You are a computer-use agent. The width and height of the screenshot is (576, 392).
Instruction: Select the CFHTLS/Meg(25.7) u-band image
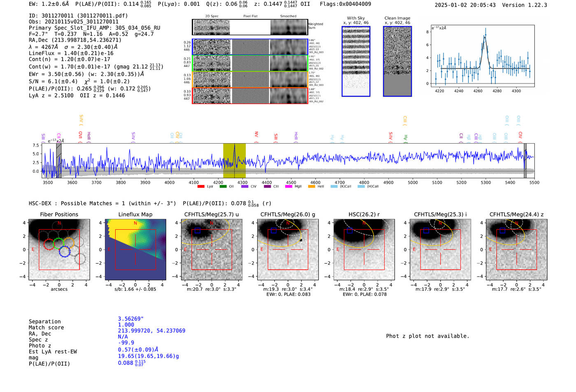pyautogui.click(x=211, y=249)
